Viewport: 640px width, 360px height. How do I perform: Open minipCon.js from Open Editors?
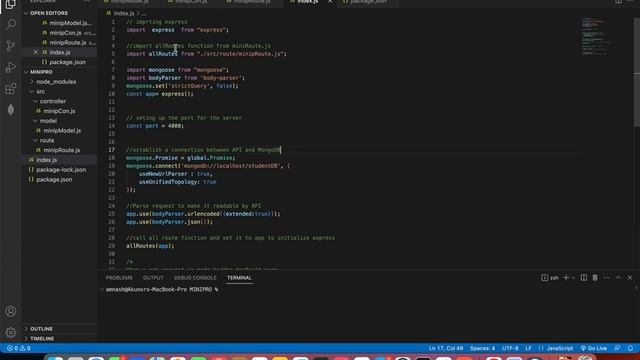coord(65,33)
